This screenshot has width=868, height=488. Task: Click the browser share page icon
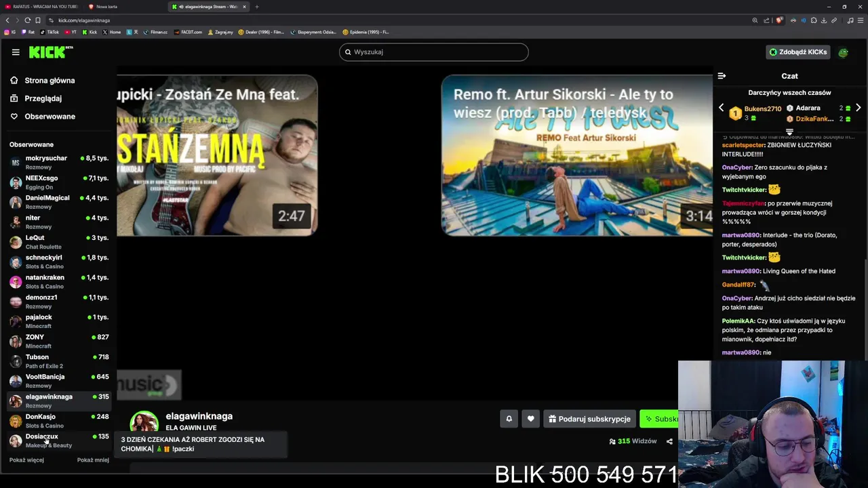pos(767,20)
